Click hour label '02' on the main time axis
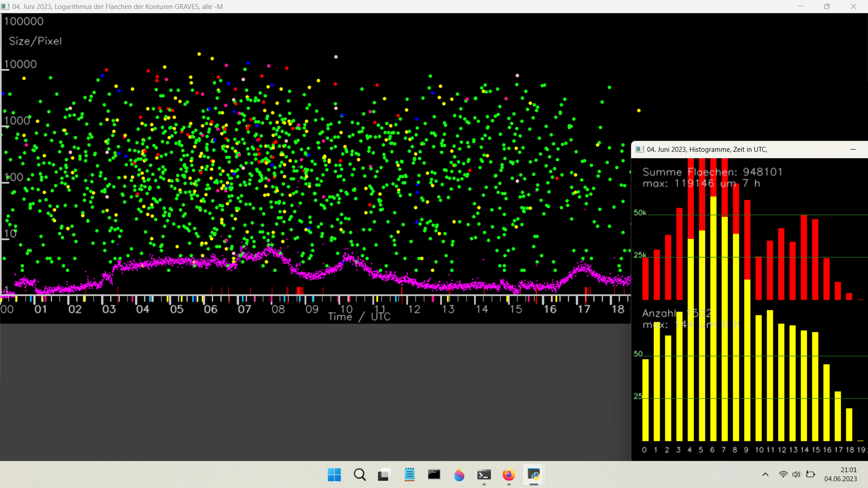Viewport: 868px width, 488px height. [75, 310]
